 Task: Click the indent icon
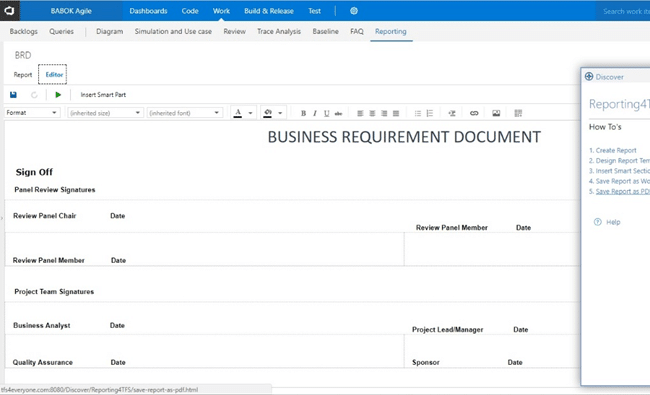point(452,113)
